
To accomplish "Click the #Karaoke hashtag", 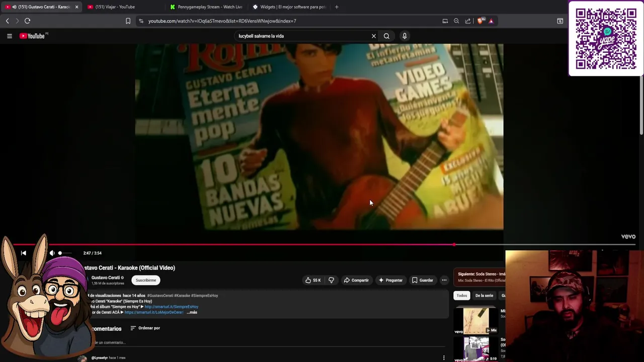I will (x=181, y=296).
